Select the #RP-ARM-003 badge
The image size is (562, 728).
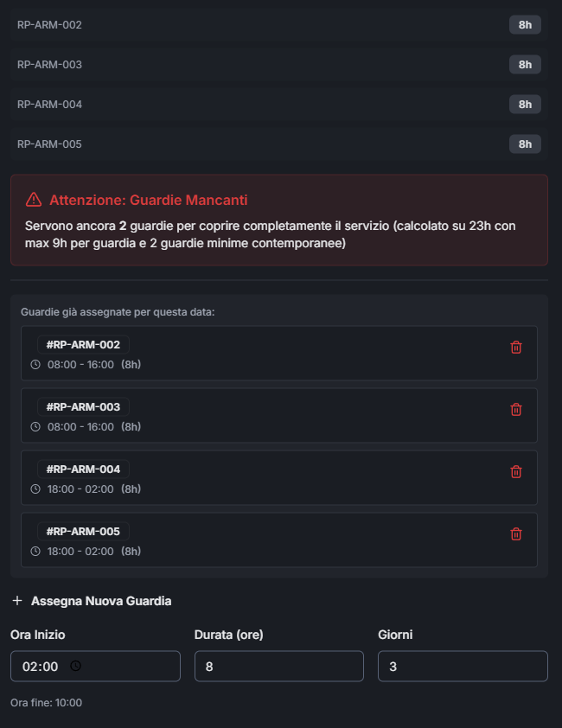tap(83, 407)
